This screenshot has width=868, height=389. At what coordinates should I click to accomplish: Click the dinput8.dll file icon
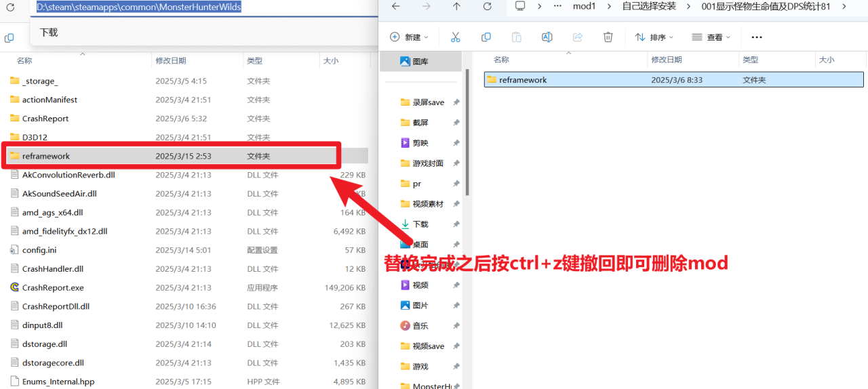(x=15, y=325)
